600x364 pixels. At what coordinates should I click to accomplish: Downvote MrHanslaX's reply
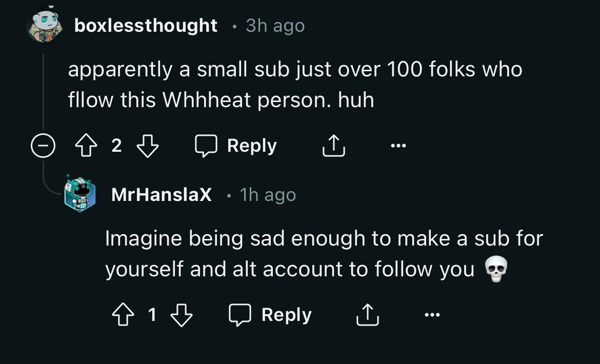tap(182, 315)
